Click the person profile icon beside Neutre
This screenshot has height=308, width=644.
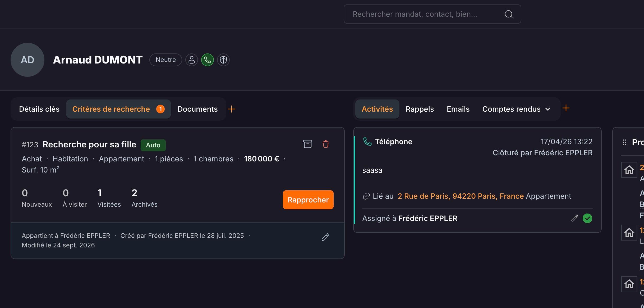(192, 60)
